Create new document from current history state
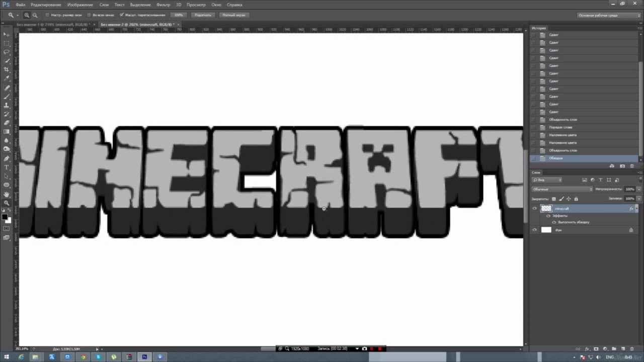The image size is (644, 362). pos(612,166)
